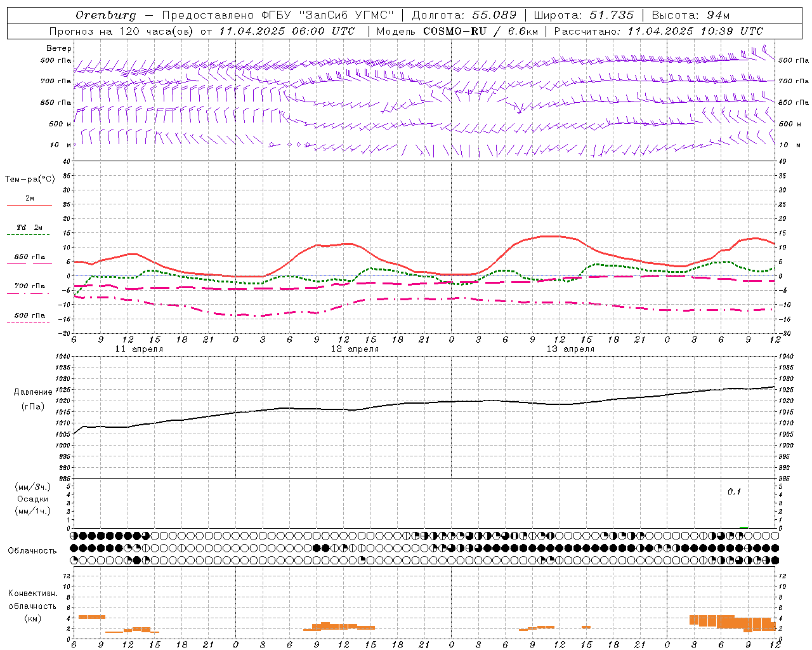Click the '(мм/1ч.)' precipitation unit label

32,511
